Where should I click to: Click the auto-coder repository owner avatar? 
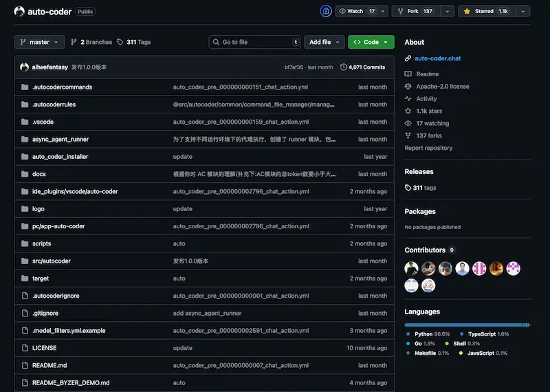(x=19, y=11)
